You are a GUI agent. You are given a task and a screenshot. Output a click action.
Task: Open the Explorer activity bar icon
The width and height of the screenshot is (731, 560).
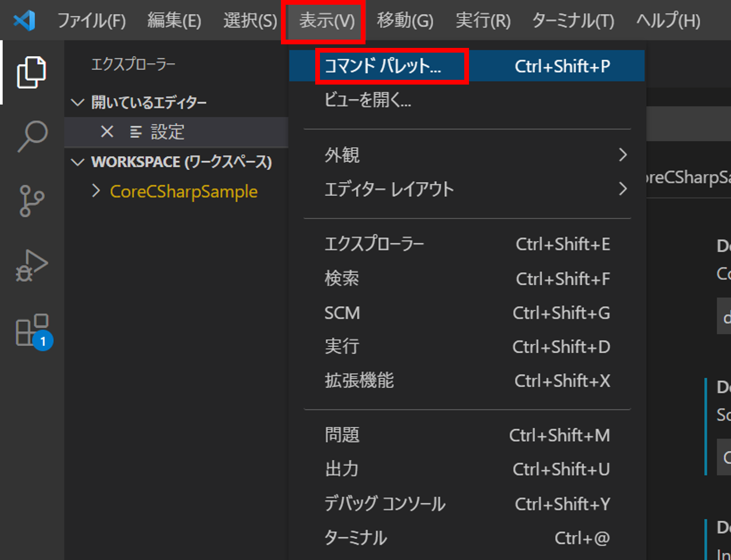31,72
